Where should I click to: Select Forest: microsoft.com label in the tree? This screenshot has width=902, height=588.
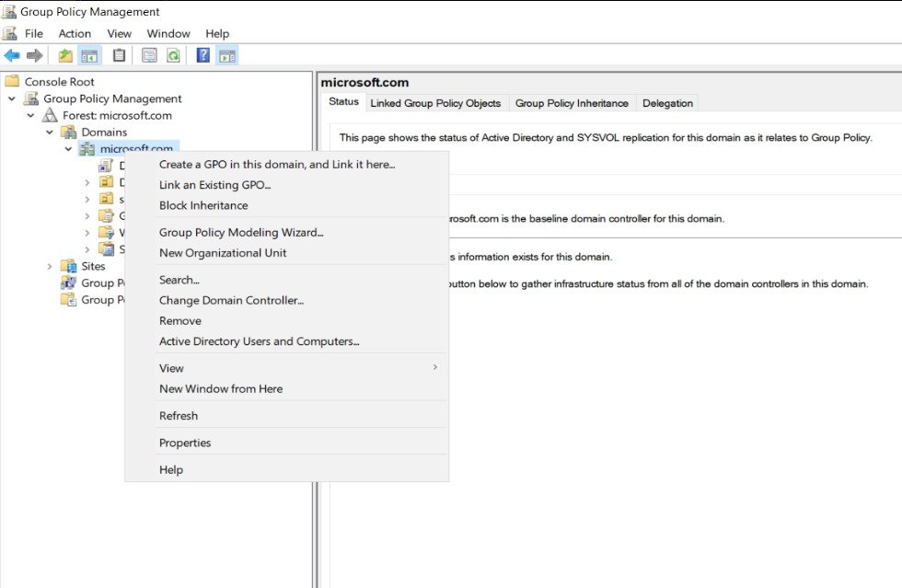[x=118, y=115]
